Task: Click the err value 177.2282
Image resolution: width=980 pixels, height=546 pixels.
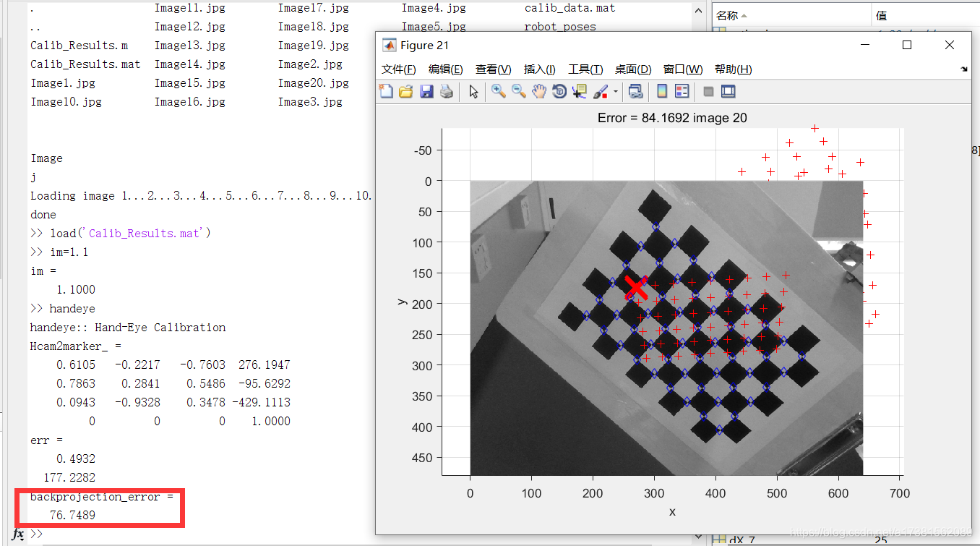Action: (69, 478)
